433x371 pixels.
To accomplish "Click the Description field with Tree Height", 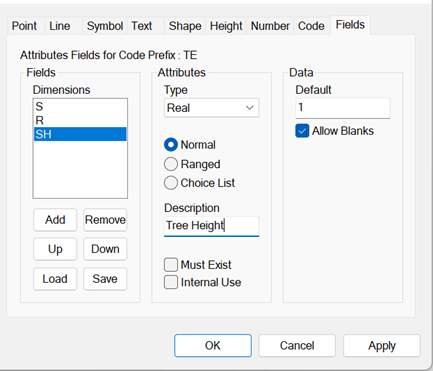I will (x=211, y=226).
